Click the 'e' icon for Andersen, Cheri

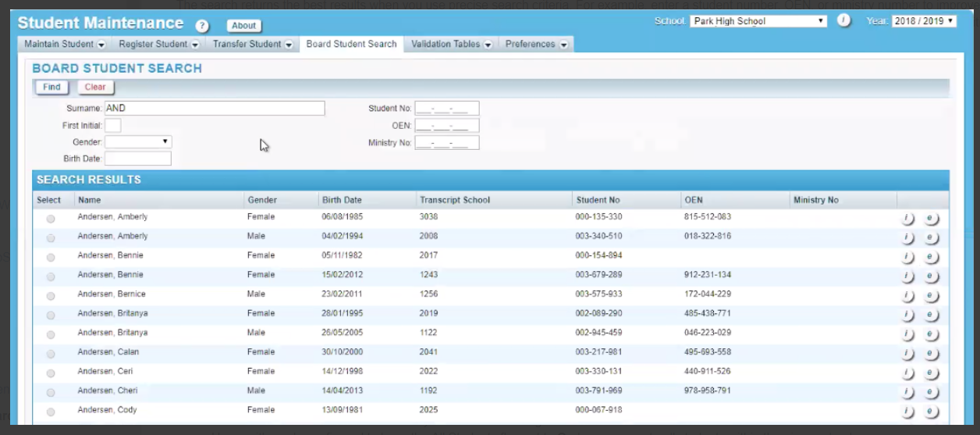(931, 392)
